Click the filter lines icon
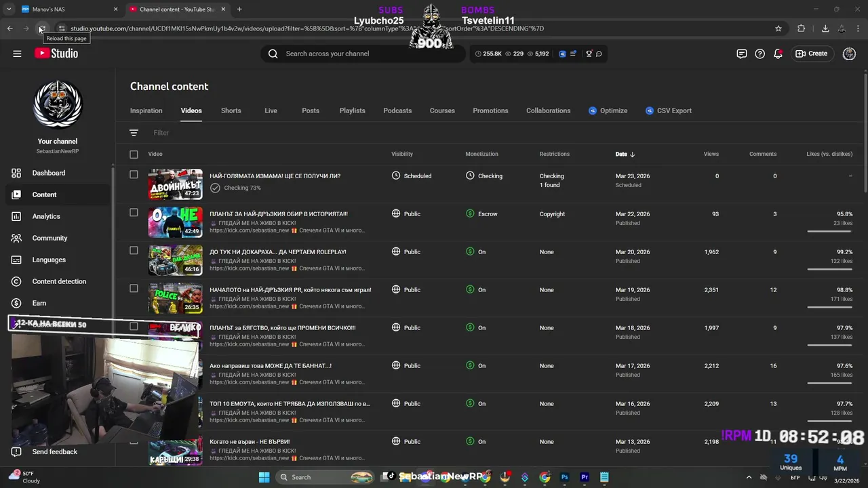 tap(134, 133)
